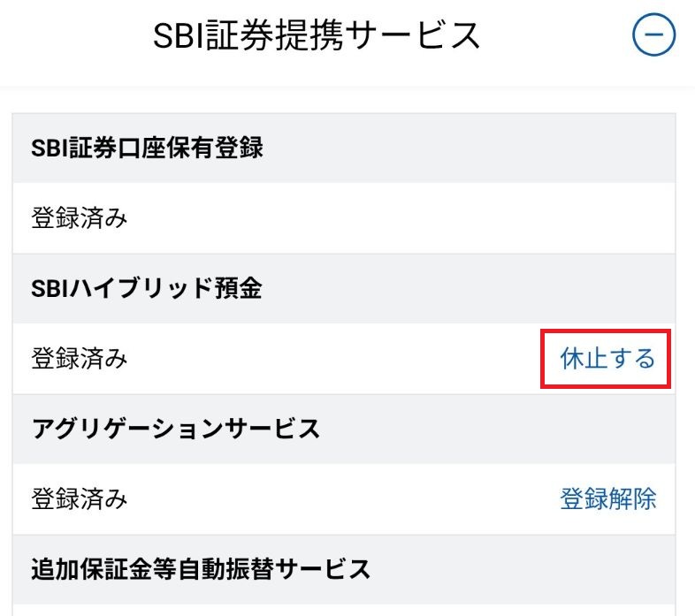Collapse the SBI証券提携サービス section with minus icon
The image size is (695, 616).
(x=653, y=36)
